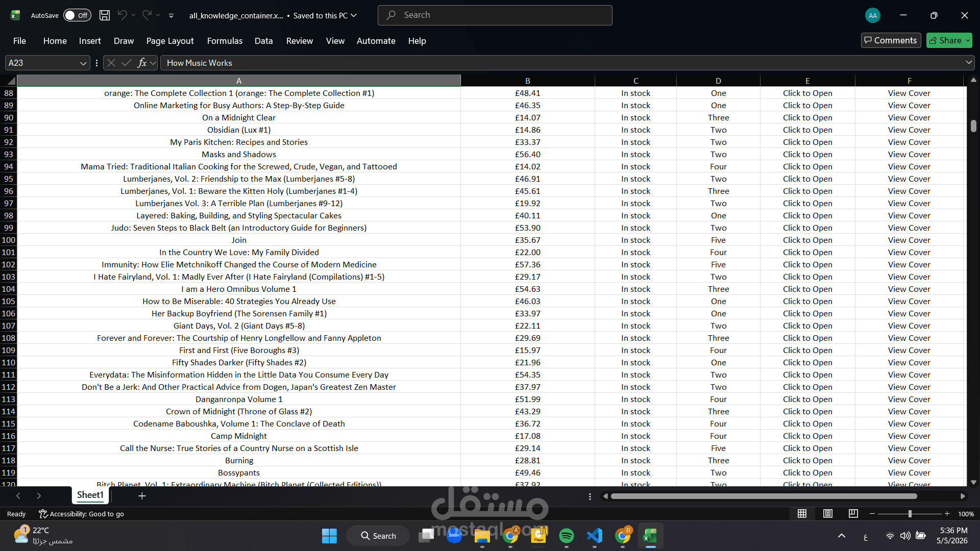Viewport: 980px width, 551px height.
Task: Open the Page Layout tab
Action: [x=170, y=41]
